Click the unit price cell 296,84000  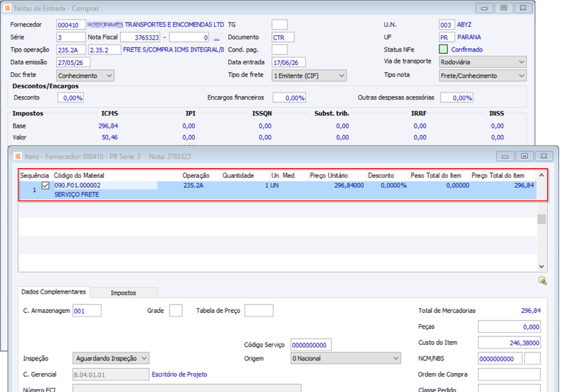[x=349, y=185]
